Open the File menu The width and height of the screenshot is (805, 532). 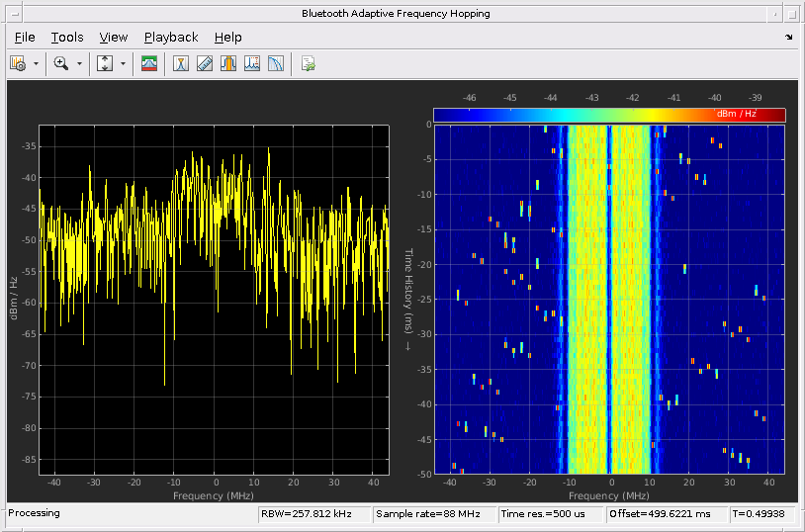(x=25, y=38)
